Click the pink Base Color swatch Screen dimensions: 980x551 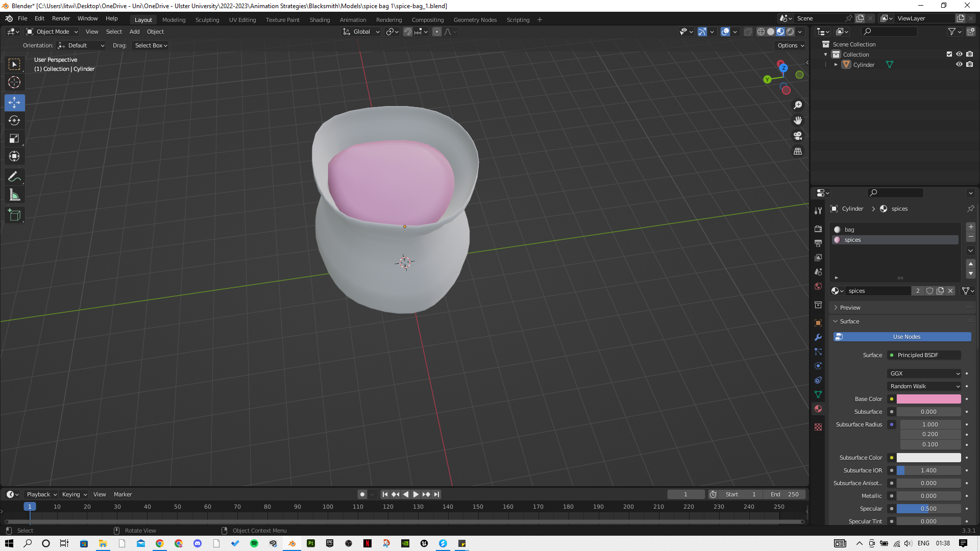click(x=928, y=399)
